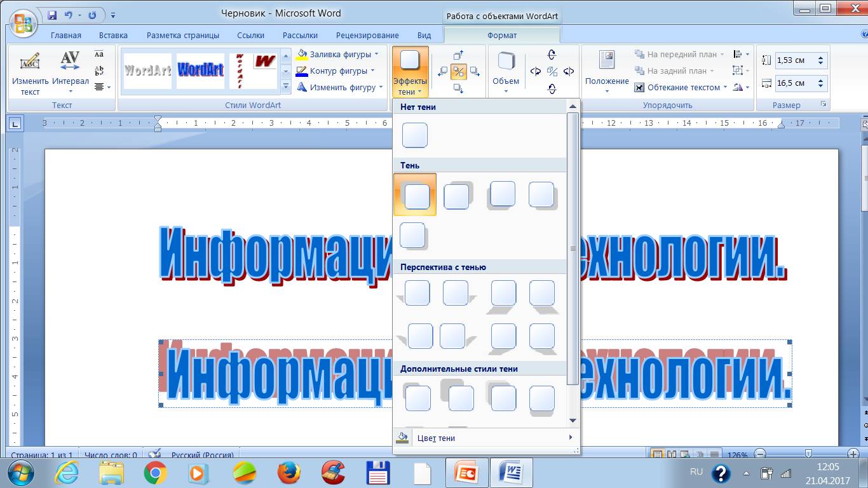Open the Рецензирование tab

(x=367, y=35)
